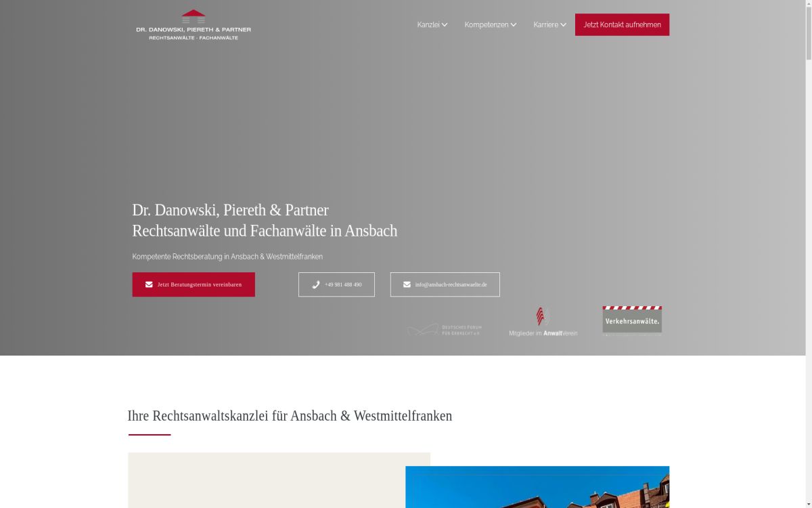Image resolution: width=812 pixels, height=508 pixels.
Task: Click the envelope icon next to the email address
Action: pyautogui.click(x=407, y=284)
